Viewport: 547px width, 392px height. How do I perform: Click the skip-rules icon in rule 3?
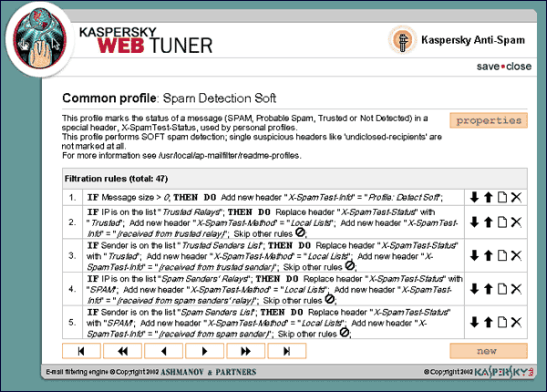[x=349, y=266]
